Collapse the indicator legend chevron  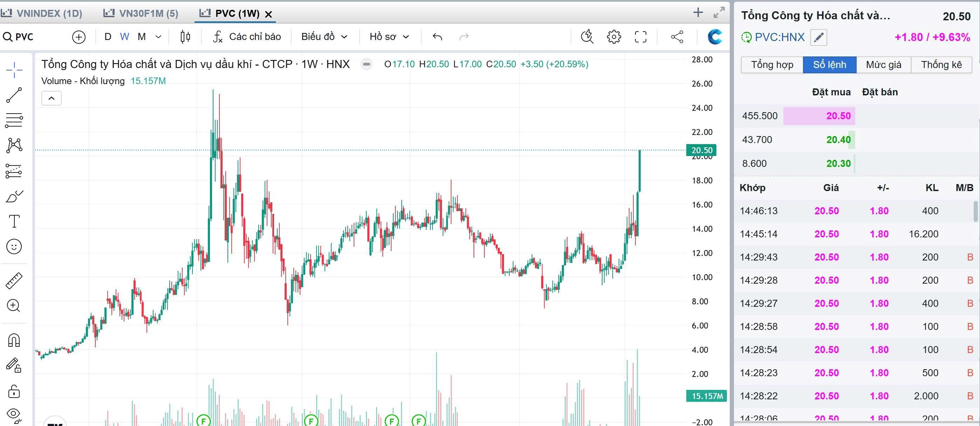(x=52, y=98)
